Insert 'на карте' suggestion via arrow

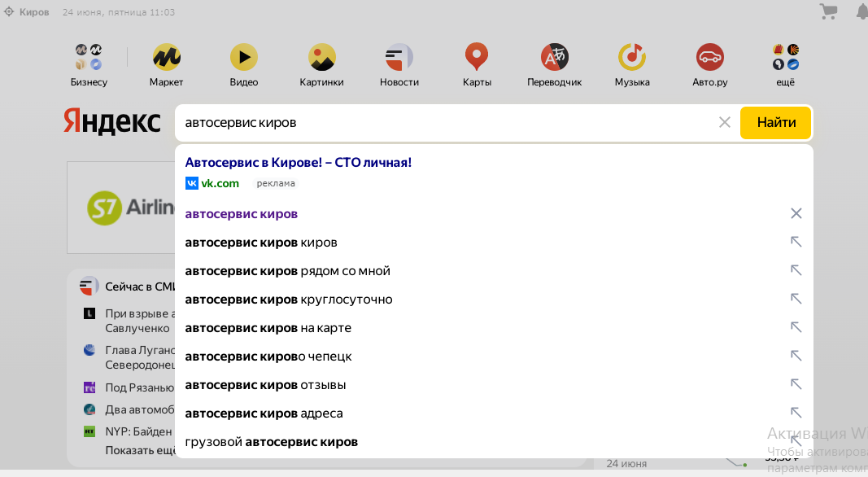pyautogui.click(x=796, y=327)
